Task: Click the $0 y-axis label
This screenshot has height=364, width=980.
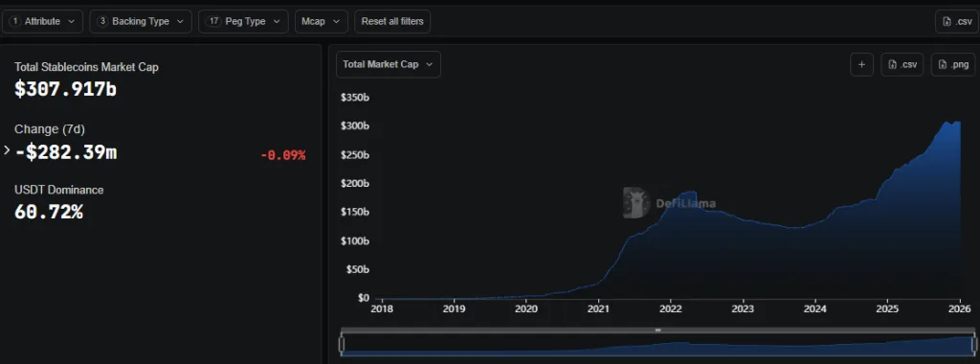Action: (363, 298)
